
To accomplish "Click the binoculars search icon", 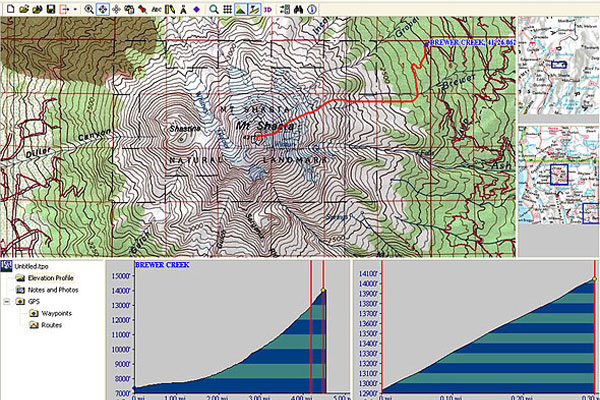I will pos(298,9).
